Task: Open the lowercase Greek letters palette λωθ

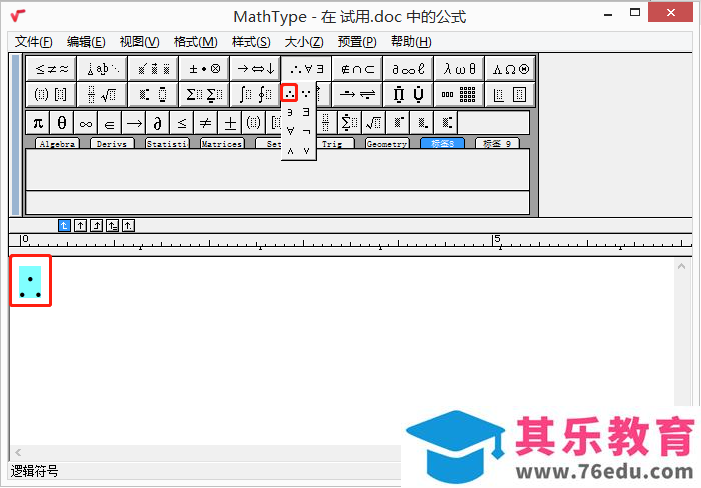Action: (x=459, y=69)
